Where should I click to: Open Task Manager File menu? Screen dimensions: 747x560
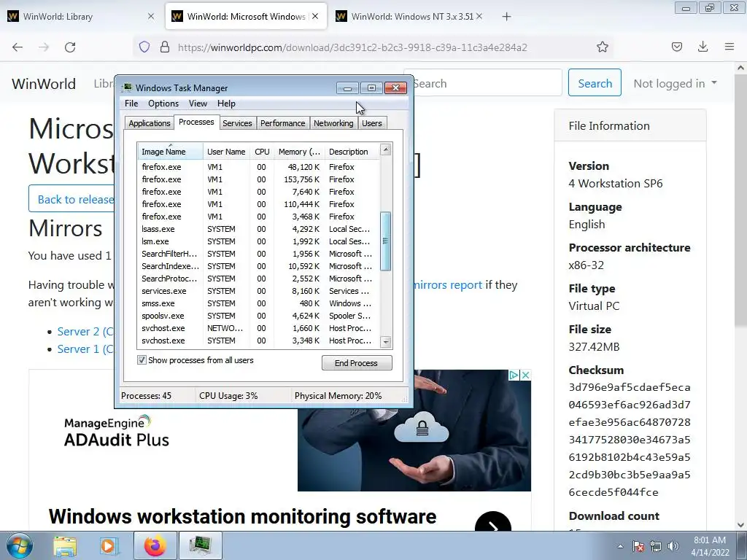(x=131, y=104)
